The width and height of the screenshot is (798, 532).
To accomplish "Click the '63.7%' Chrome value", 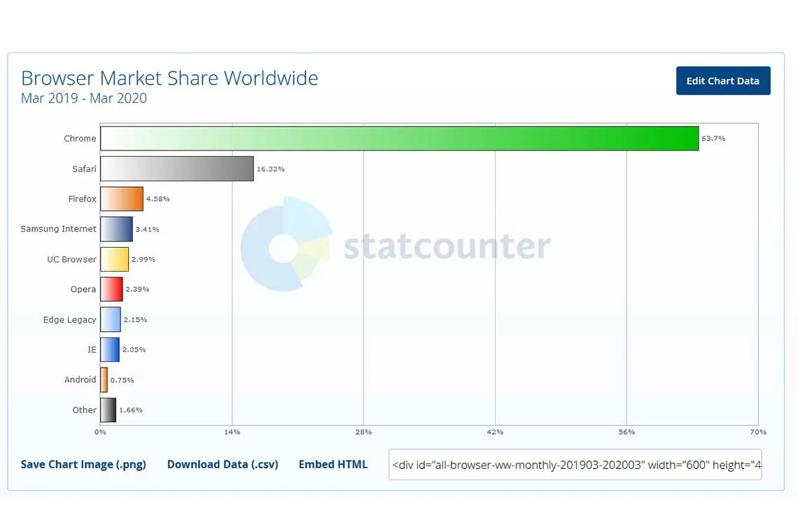I will click(713, 139).
